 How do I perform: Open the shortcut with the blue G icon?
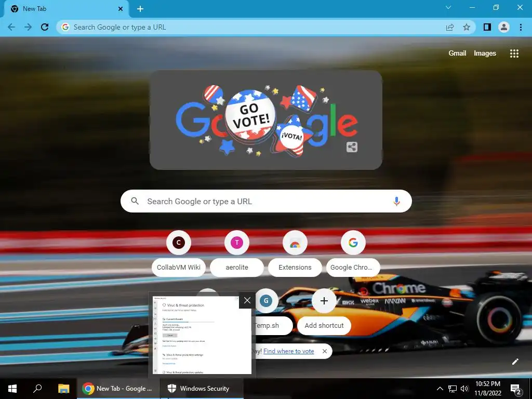click(x=266, y=301)
